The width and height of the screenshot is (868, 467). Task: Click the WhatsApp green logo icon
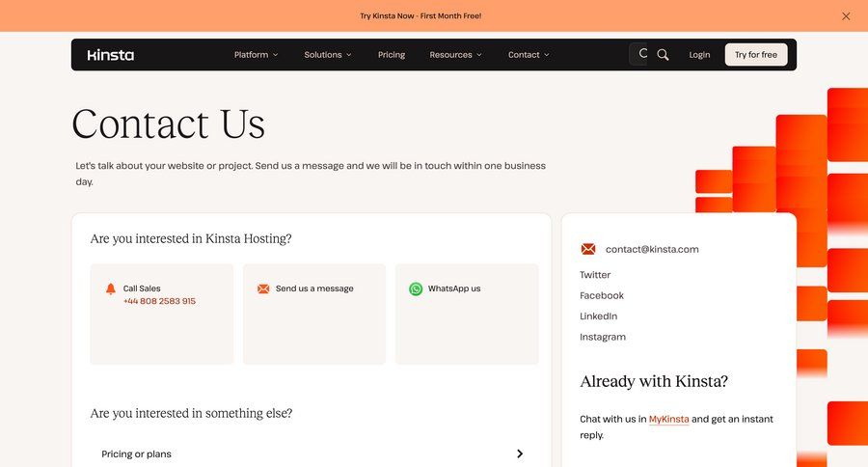coord(416,288)
